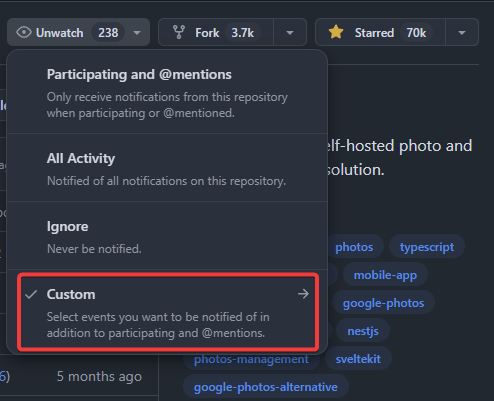Click the Starred 70k button

pos(380,32)
